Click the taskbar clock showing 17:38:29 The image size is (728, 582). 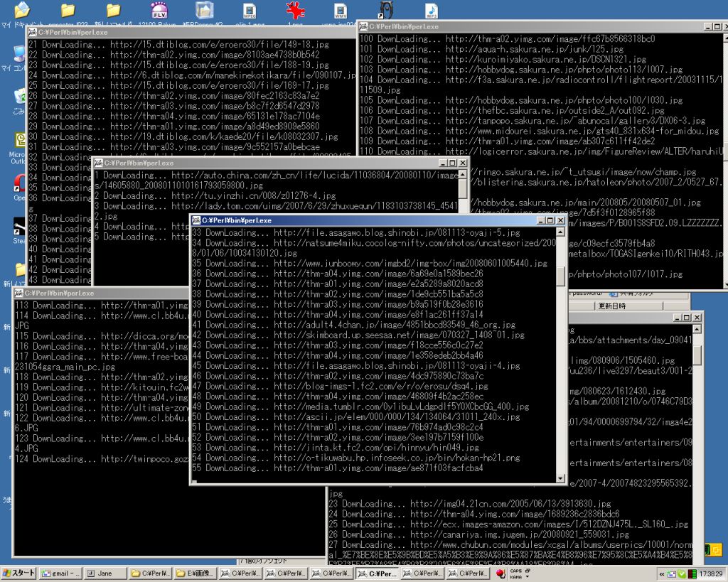[708, 573]
